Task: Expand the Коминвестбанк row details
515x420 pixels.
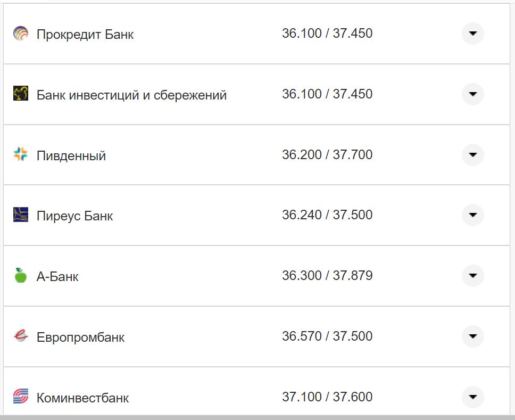Action: tap(472, 397)
